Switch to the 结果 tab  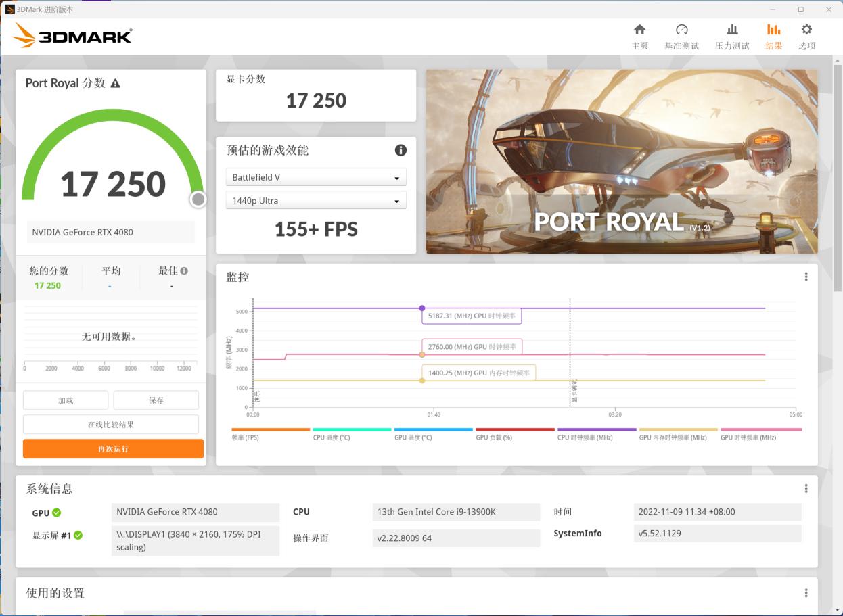773,37
